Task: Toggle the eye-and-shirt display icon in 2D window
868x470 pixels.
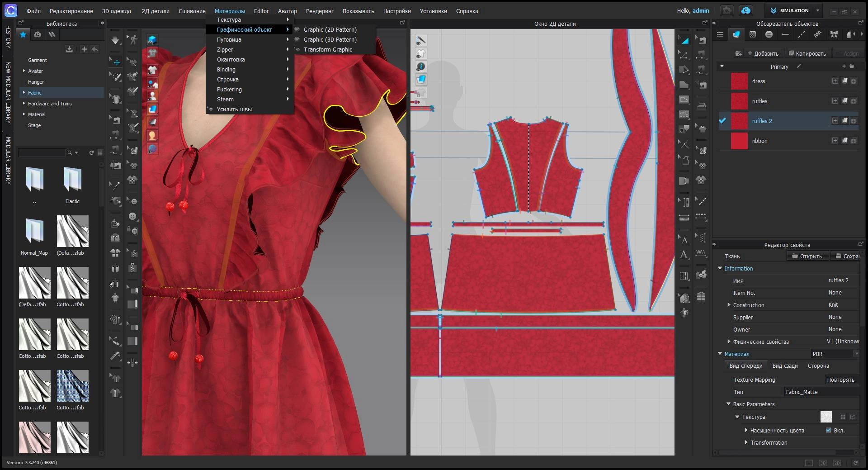Action: pyautogui.click(x=421, y=53)
